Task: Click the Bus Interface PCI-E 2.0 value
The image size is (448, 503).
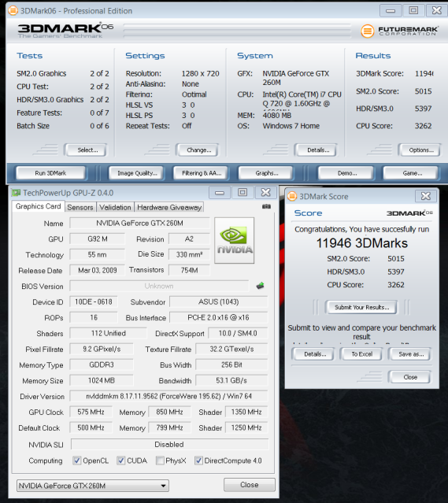Action: click(219, 317)
